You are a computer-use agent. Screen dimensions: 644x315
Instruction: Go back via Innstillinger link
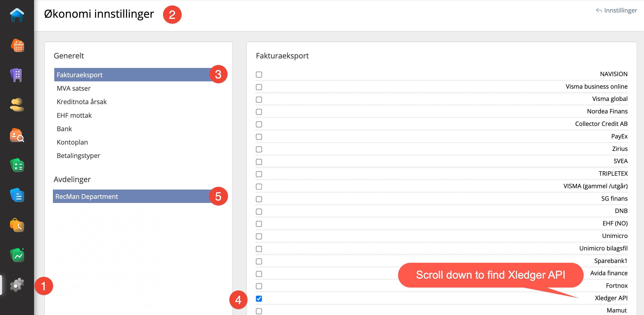616,10
